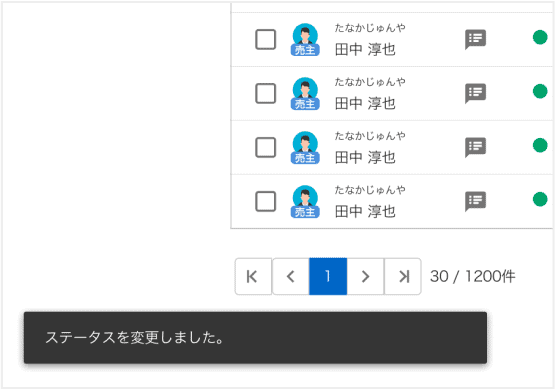
Task: Tick the checkbox in the fourth row
Action: point(265,201)
